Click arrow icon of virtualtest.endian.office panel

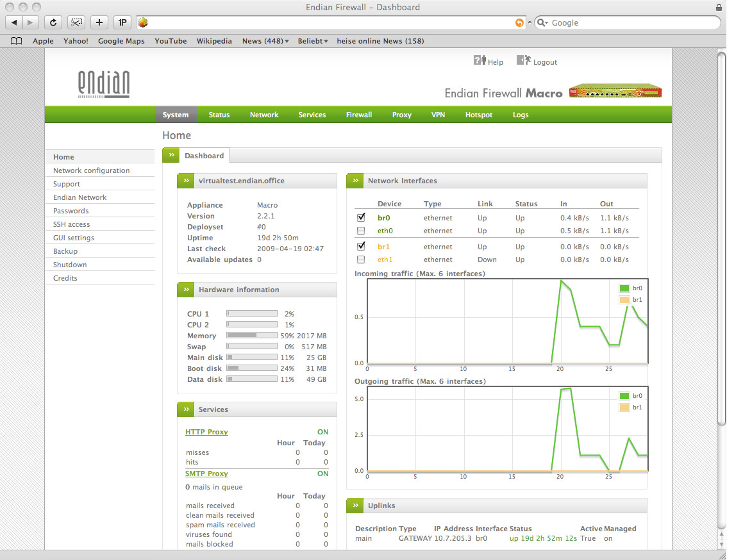tap(186, 181)
